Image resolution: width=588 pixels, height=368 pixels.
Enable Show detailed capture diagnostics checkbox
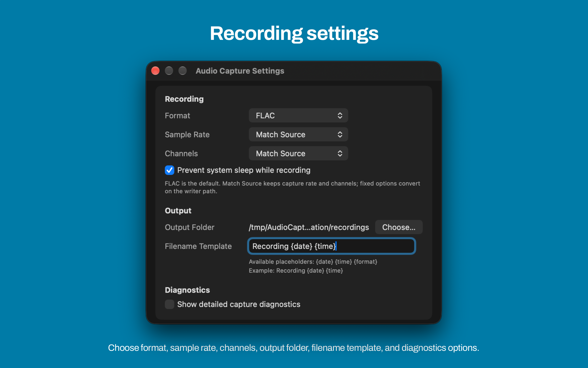169,304
